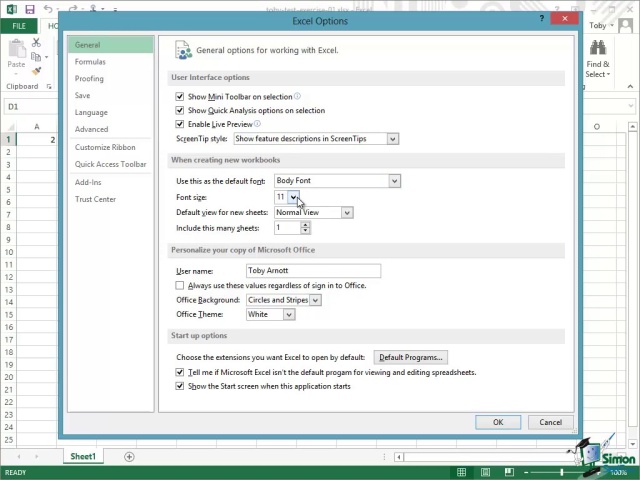Click Find & Select binoculars icon

(598, 48)
